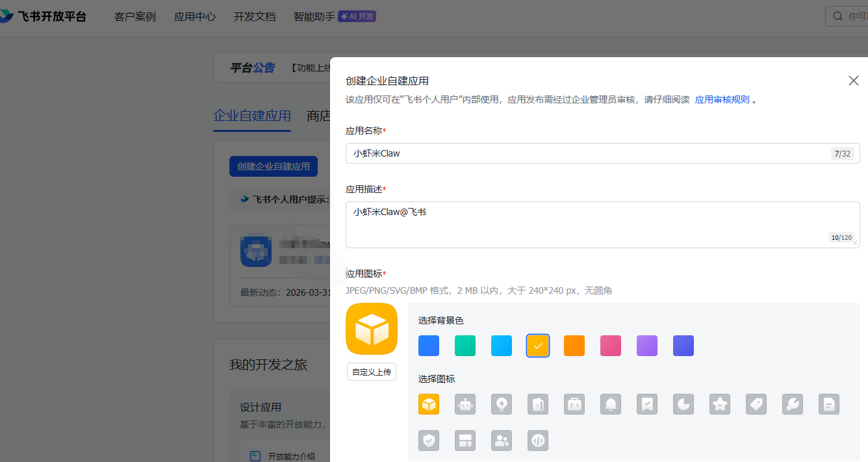The height and width of the screenshot is (462, 868).
Task: Select the code brackets icon
Action: click(x=538, y=441)
